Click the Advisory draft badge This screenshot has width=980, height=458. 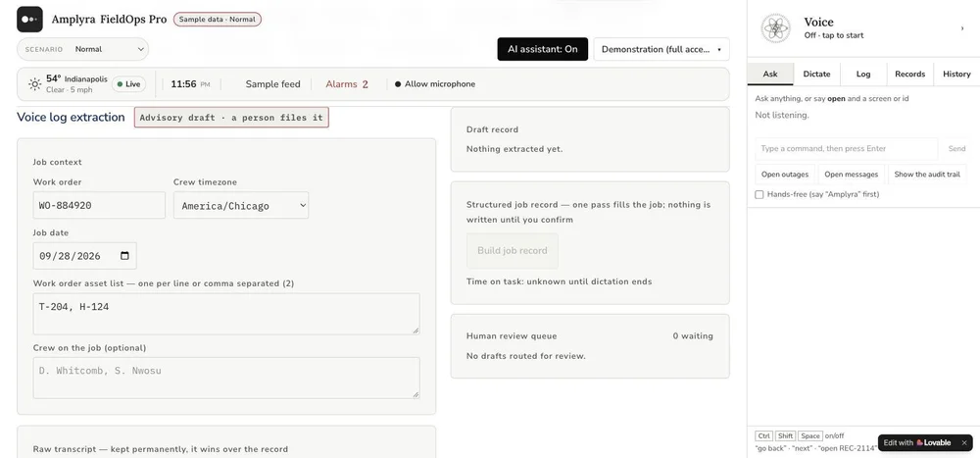[231, 118]
